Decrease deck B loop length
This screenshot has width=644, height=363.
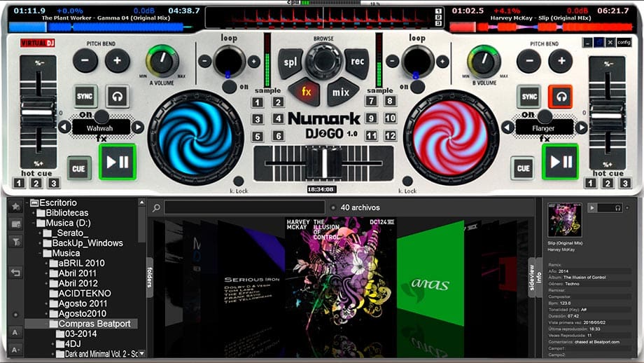(x=393, y=61)
